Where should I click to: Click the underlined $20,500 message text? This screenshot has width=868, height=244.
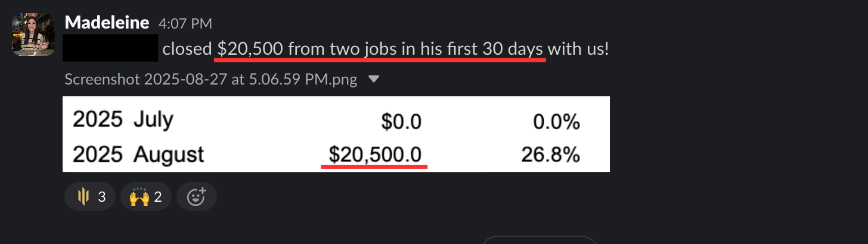[381, 49]
